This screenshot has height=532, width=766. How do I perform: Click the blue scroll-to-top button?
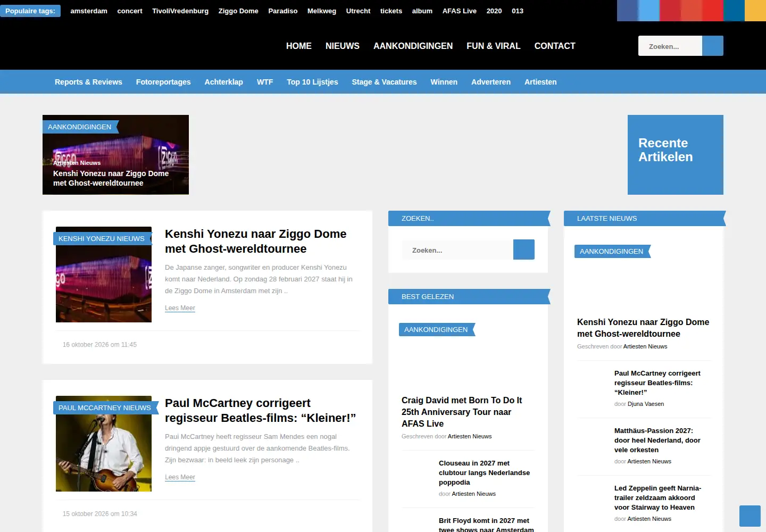750,516
